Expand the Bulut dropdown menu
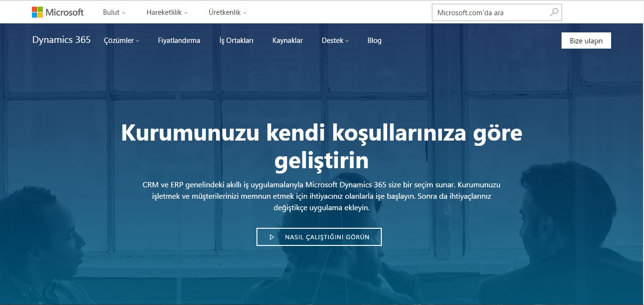This screenshot has width=644, height=305. 114,12
